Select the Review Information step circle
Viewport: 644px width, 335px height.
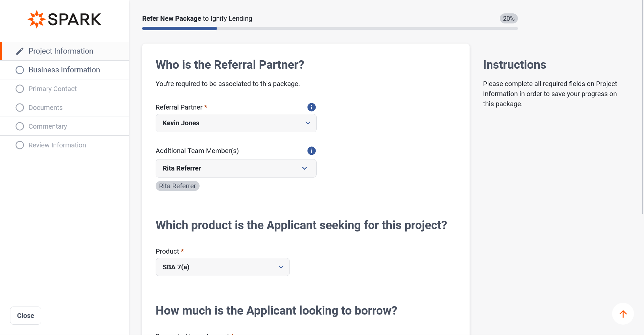coord(20,145)
